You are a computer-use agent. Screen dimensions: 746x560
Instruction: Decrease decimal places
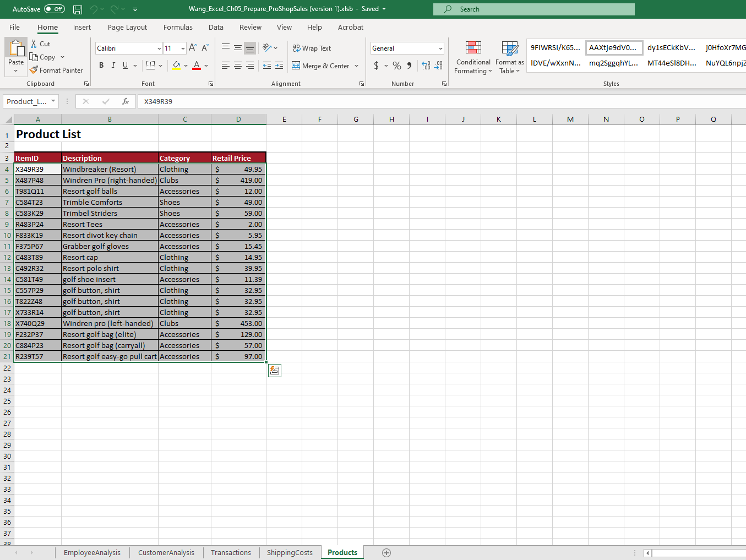[438, 66]
